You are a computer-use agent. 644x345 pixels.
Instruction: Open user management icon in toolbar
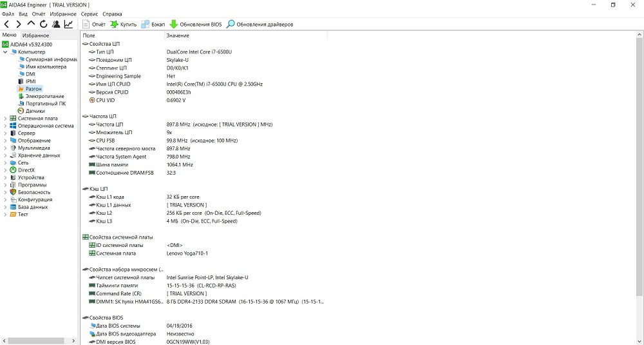click(56, 25)
